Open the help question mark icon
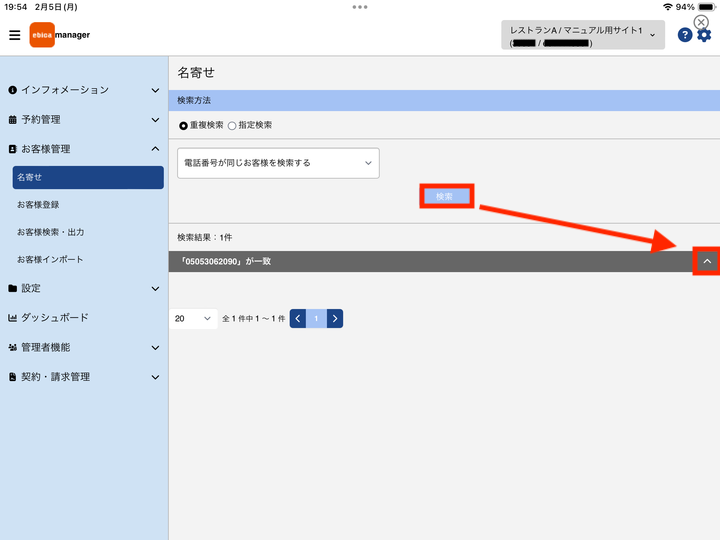Screen dimensions: 720x540 (x=685, y=35)
